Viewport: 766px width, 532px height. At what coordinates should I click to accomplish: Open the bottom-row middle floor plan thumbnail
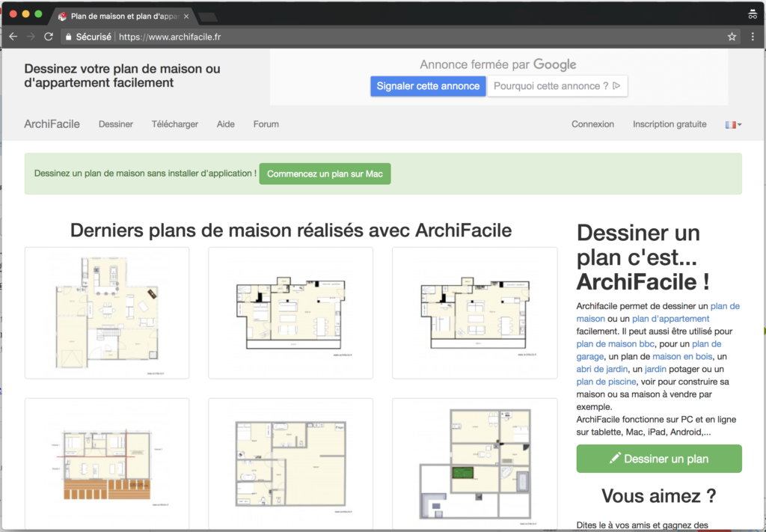click(x=291, y=464)
